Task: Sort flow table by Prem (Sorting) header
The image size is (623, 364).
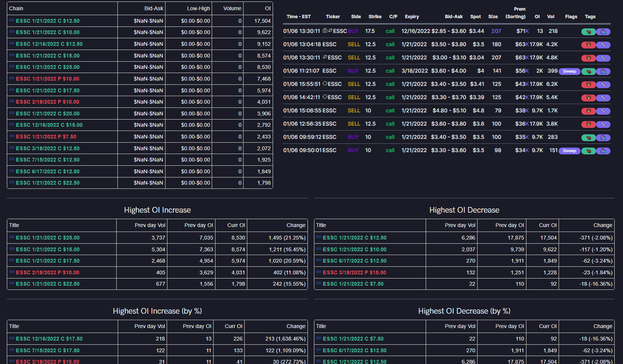Action: pyautogui.click(x=515, y=13)
